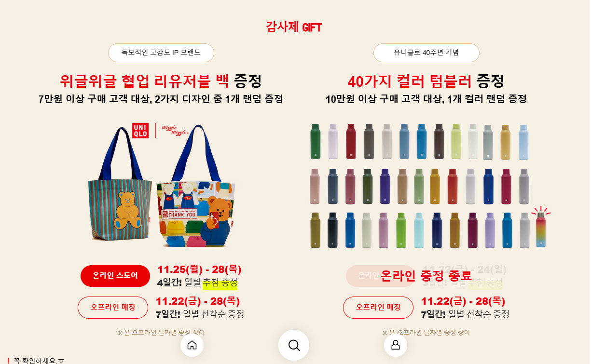This screenshot has width=591, height=364.
Task: Click 오프라인 매장 button under tumbler offer
Action: click(x=378, y=308)
